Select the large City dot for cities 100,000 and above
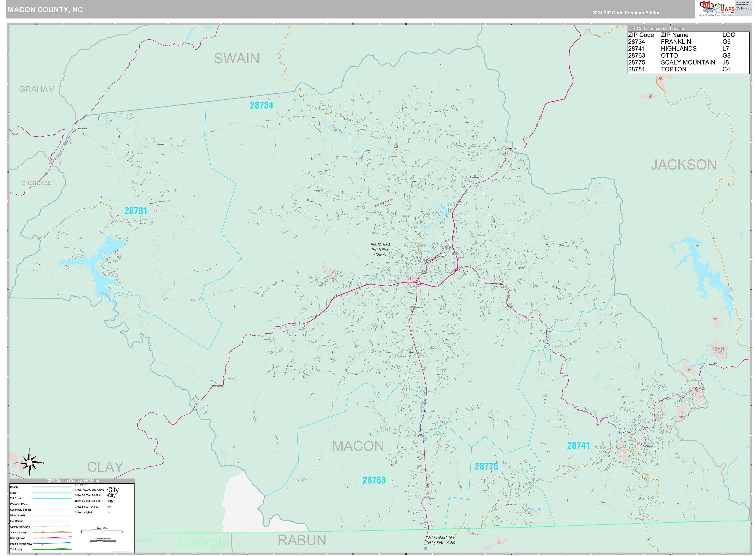This screenshot has width=756, height=556. pos(107,490)
